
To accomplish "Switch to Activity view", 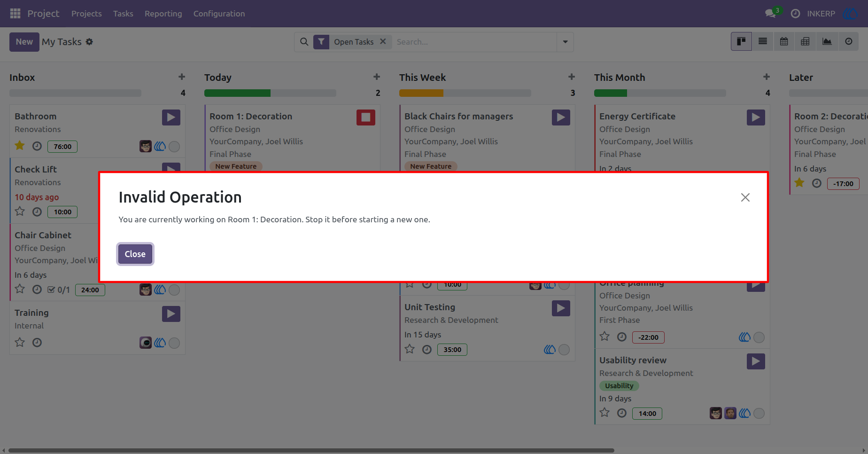I will click(x=848, y=41).
